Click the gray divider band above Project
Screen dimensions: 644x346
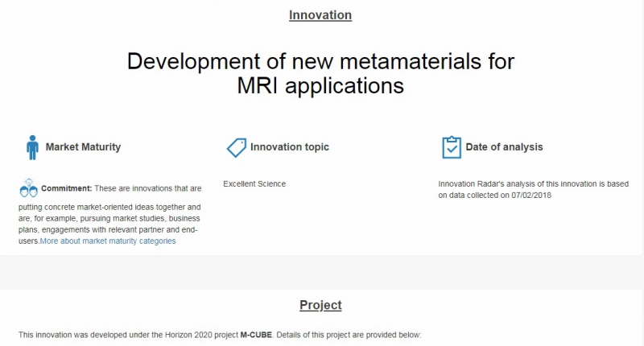click(322, 273)
